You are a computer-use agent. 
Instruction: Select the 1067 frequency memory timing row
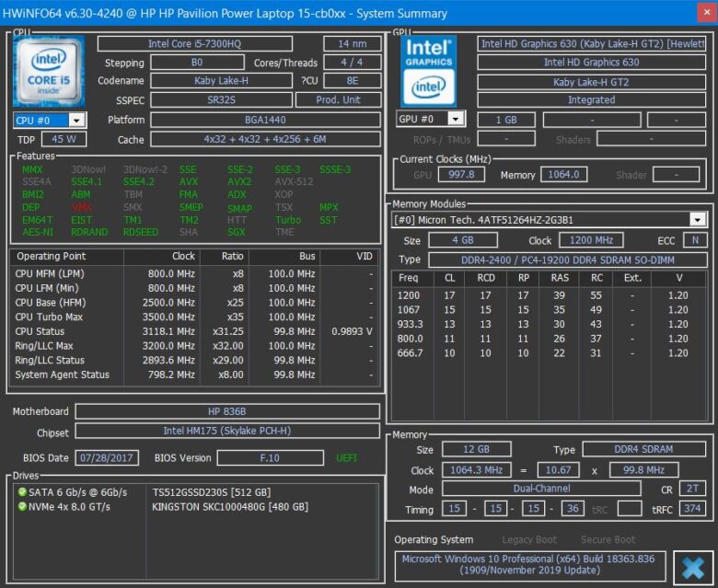541,310
